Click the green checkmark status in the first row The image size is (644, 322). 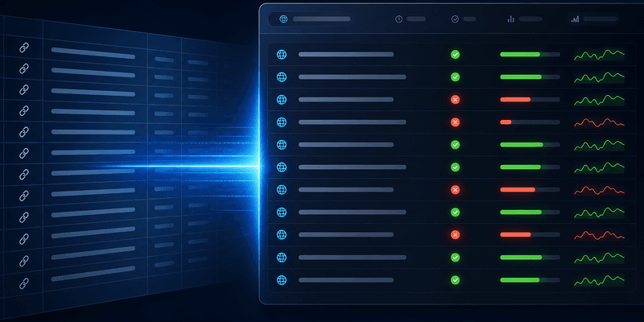[x=455, y=54]
